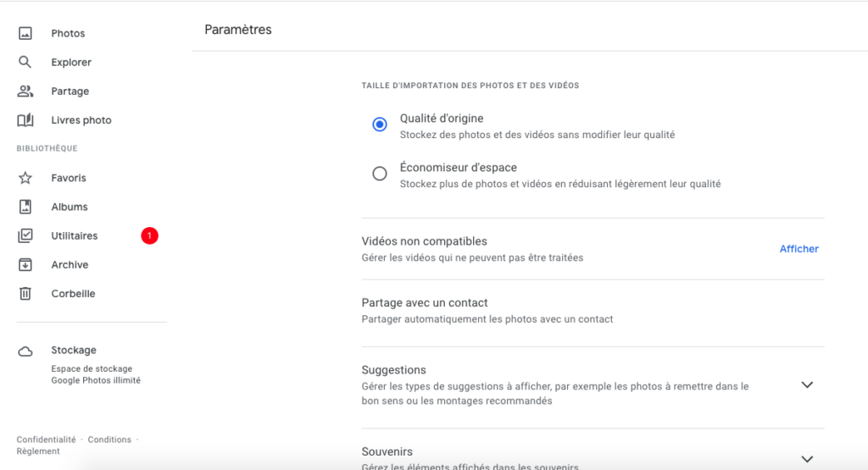Select the Partage people icon
Screen dimensions: 868x470
click(25, 91)
